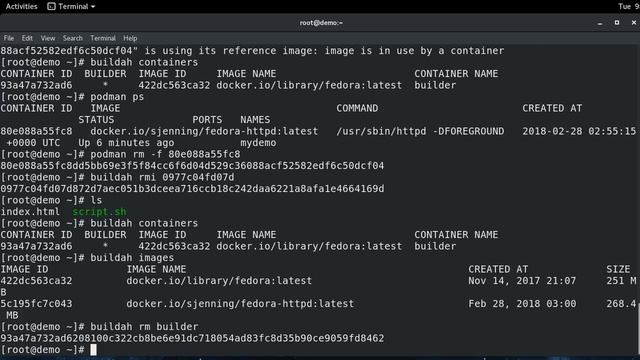Click the 'podman ps' command
This screenshot has width=640, height=360.
117,97
